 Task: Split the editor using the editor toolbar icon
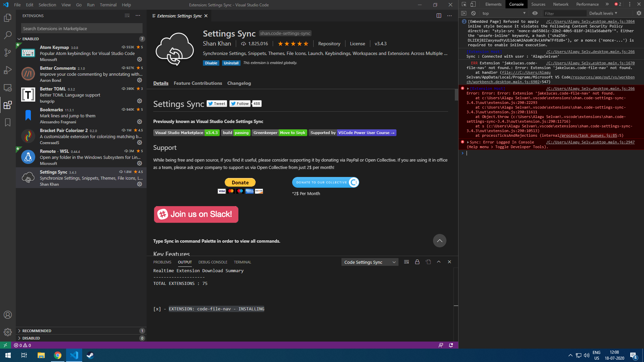tap(439, 16)
